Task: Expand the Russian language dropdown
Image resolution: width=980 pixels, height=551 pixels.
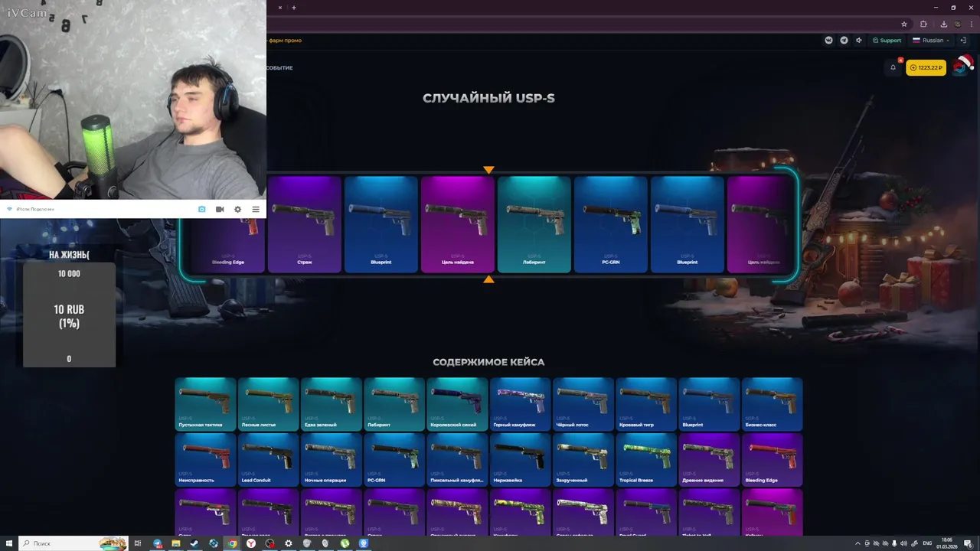Action: coord(930,40)
